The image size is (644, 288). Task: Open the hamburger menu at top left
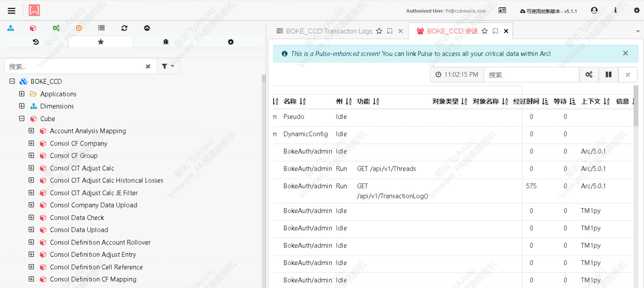tap(12, 11)
